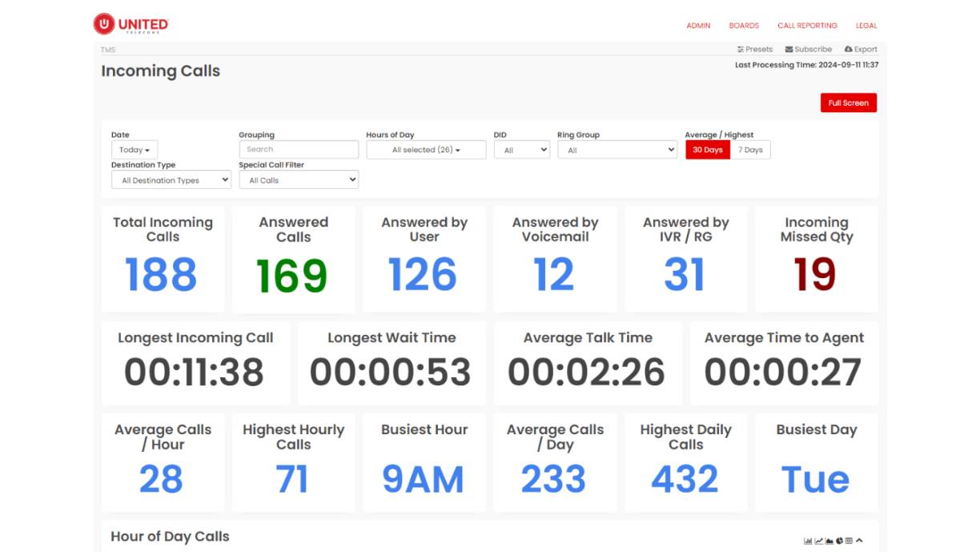Click the Grouping search field
The width and height of the screenshot is (980, 552).
298,150
